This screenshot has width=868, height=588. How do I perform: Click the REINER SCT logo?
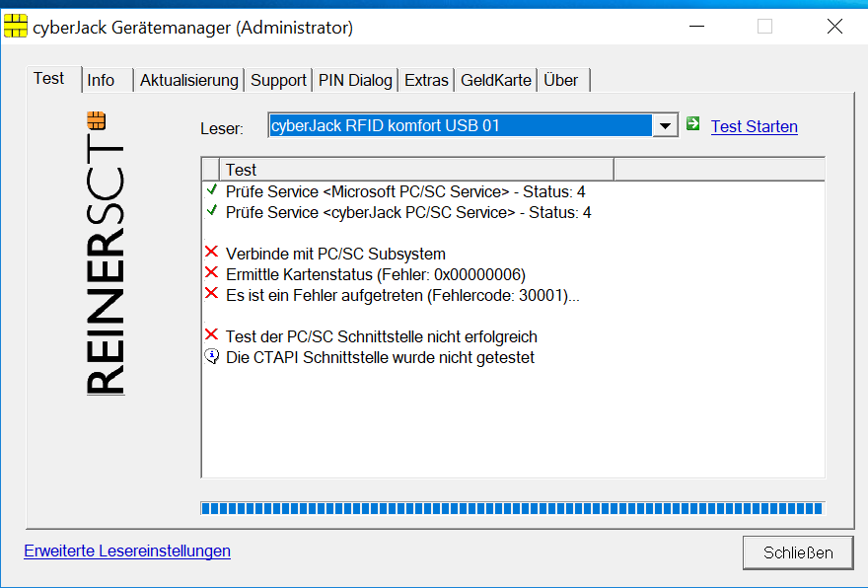click(x=106, y=254)
